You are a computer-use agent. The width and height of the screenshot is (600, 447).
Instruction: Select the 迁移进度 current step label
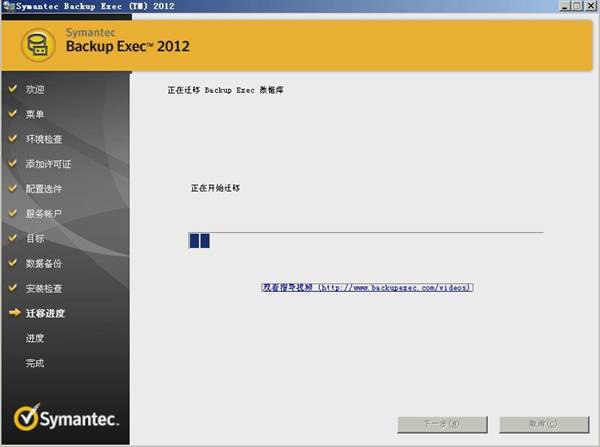(45, 314)
